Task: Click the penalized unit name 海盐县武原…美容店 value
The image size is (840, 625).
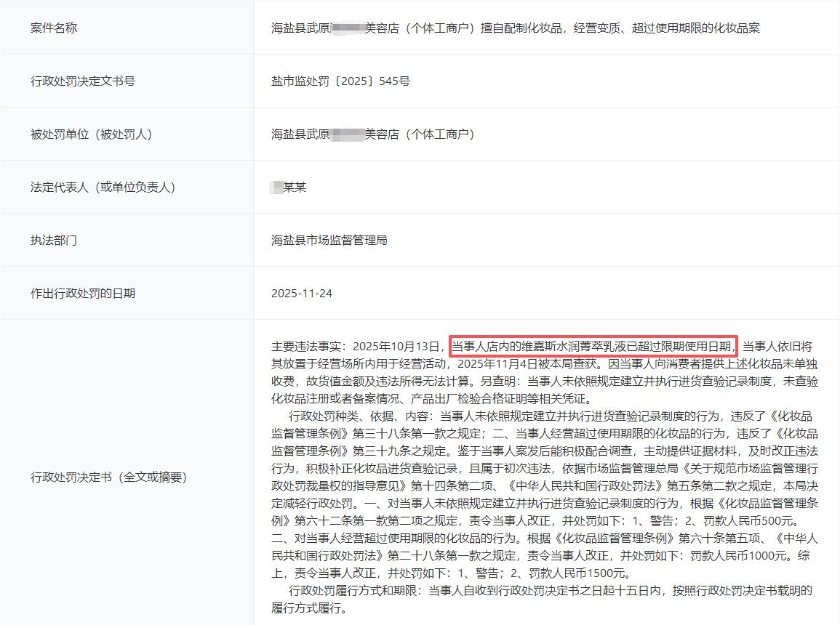Action: tap(372, 134)
